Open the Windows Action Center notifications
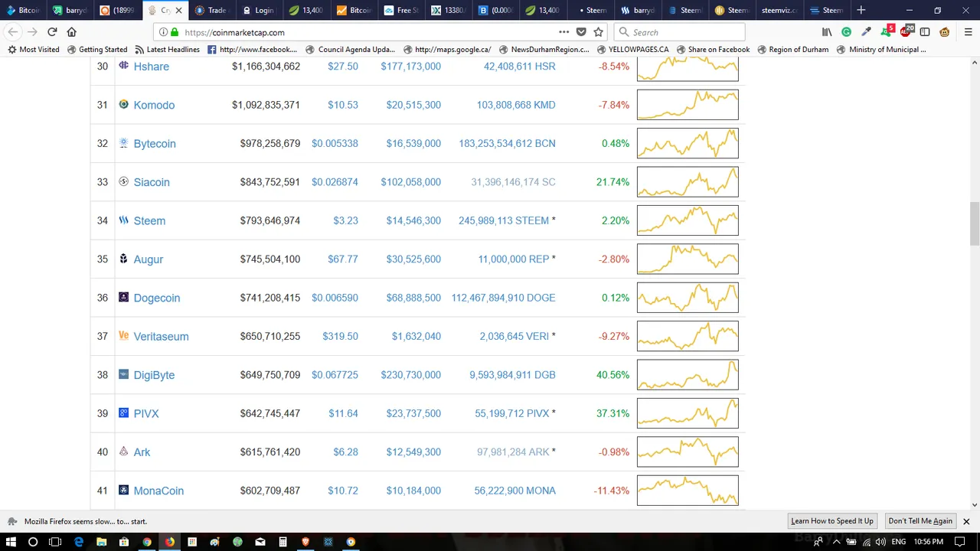 (959, 542)
